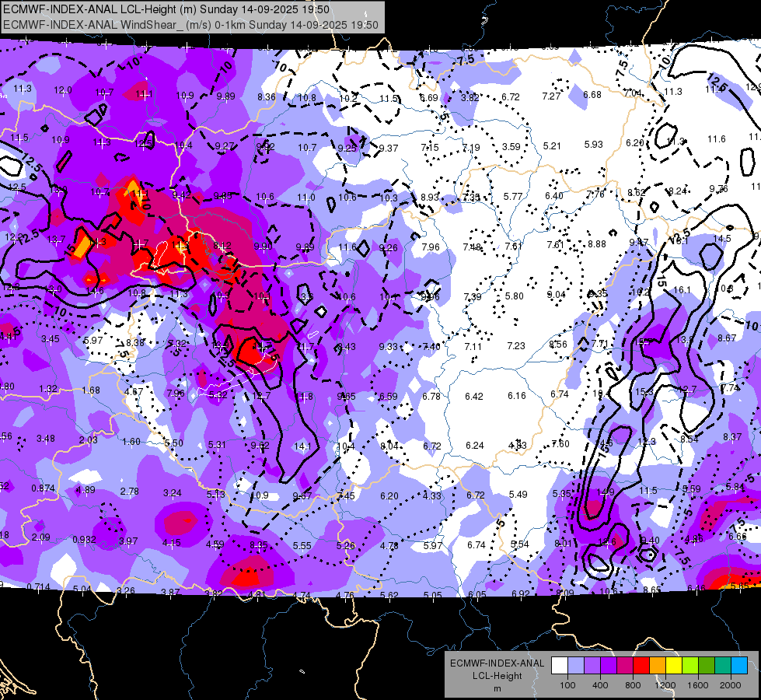Click the legend text LCL-Height

coord(497,676)
